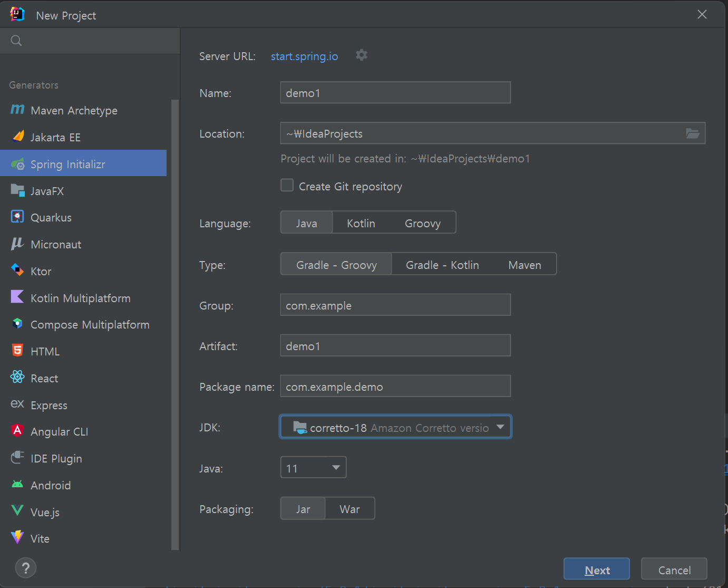
Task: Select Ktor generator label
Action: tap(41, 271)
